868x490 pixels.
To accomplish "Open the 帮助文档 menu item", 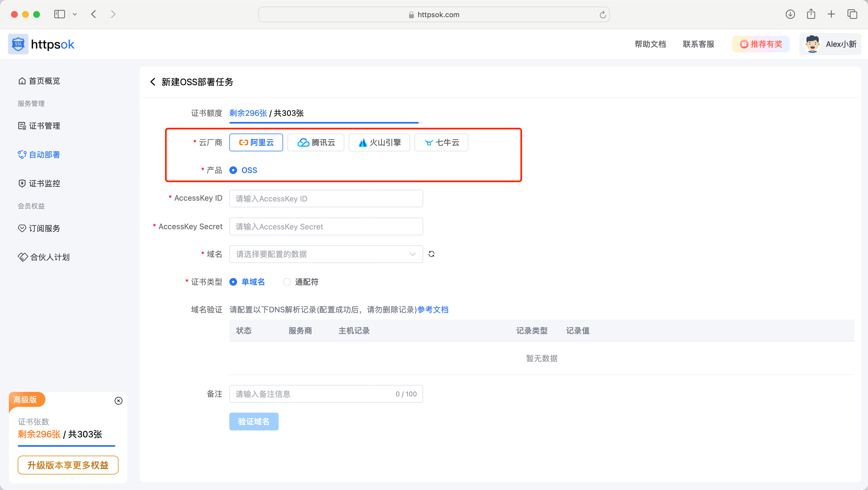I will tap(650, 44).
